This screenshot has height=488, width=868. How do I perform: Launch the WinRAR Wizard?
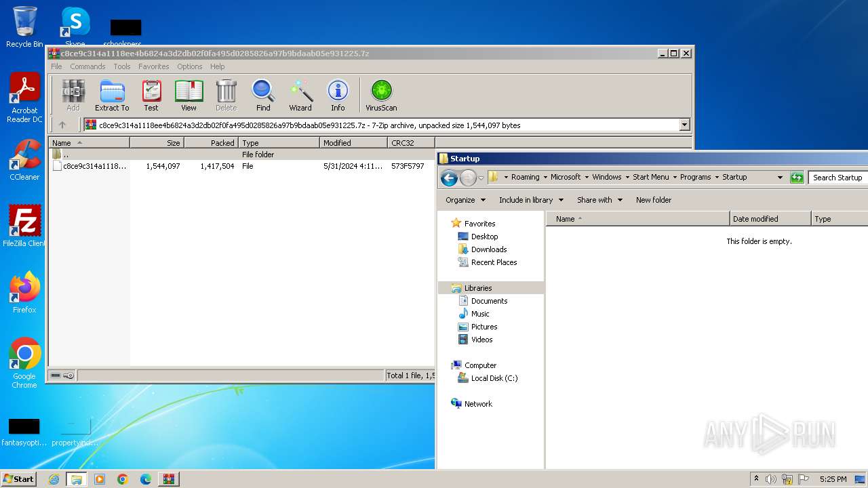pos(300,96)
